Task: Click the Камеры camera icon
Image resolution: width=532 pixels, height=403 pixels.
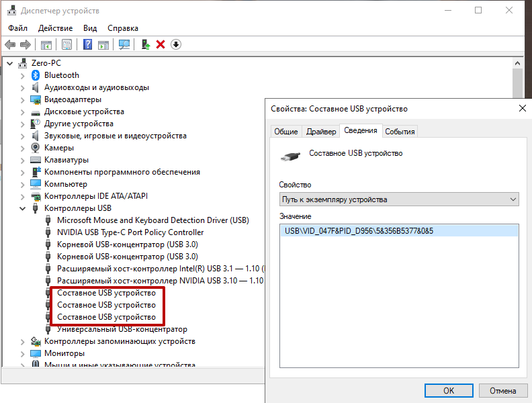Action: pos(36,148)
